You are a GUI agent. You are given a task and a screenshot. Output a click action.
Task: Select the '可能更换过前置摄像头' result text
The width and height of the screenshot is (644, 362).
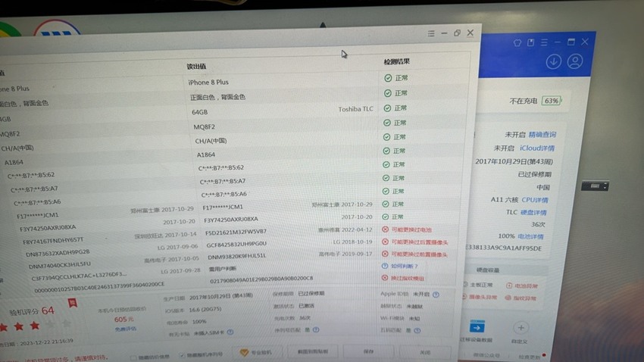(x=419, y=254)
